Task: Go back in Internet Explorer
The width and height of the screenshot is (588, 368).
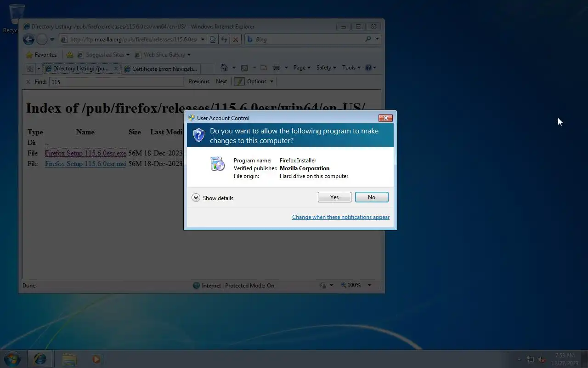Action: pos(28,40)
